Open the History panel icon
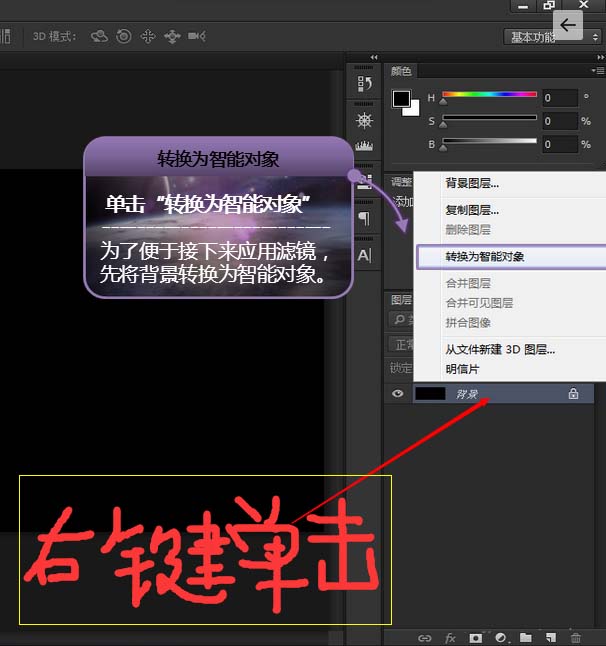Viewport: 606px width, 646px height. pyautogui.click(x=364, y=84)
